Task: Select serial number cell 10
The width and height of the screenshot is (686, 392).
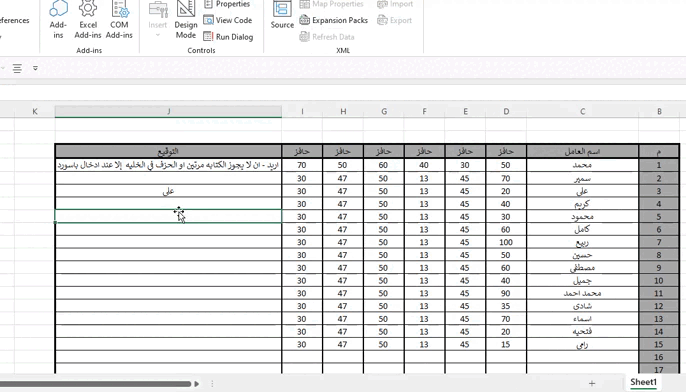Action: 659,280
